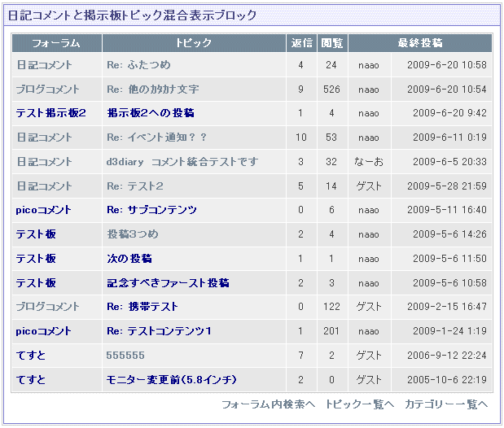Image resolution: width=504 pixels, height=428 pixels.
Task: Open topic 掲示板2への投稿
Action: (x=150, y=113)
